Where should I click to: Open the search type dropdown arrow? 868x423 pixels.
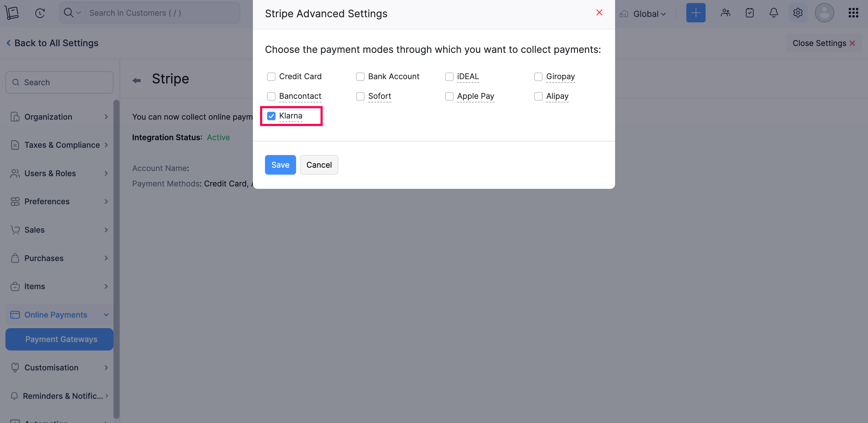78,13
